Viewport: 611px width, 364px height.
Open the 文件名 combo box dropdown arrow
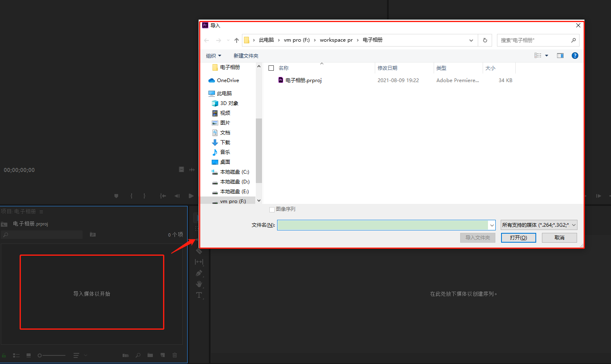click(x=492, y=225)
